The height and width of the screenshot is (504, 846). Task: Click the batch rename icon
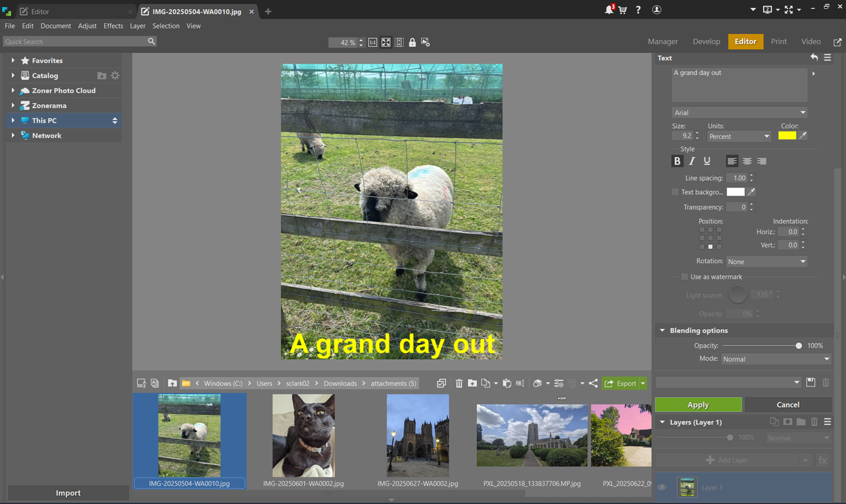(x=520, y=383)
